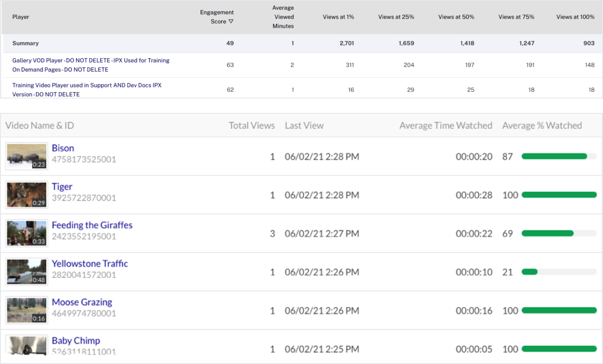Click the Last View column header

304,126
